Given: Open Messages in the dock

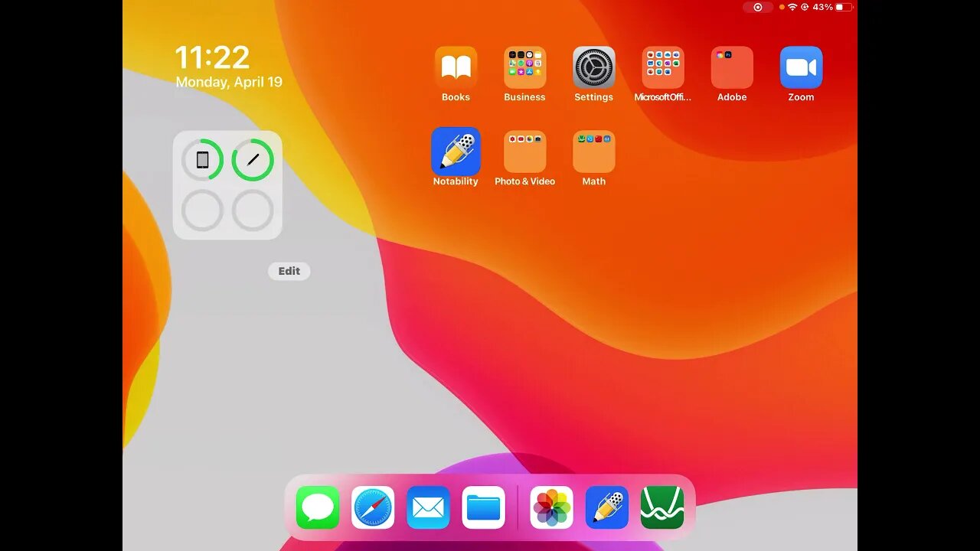Looking at the screenshot, I should tap(318, 507).
